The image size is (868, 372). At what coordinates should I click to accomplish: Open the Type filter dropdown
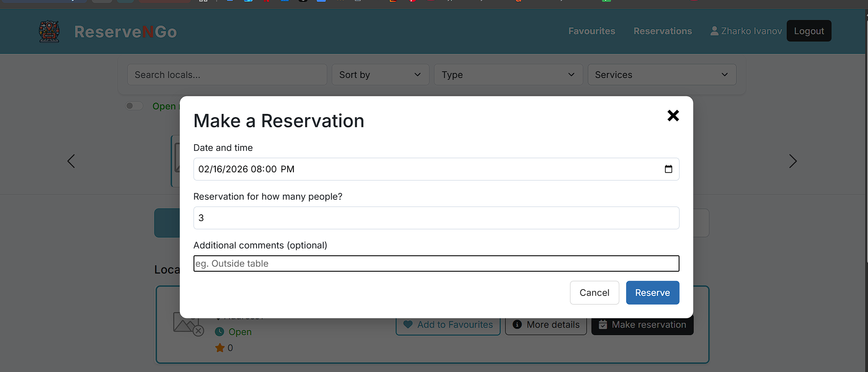(508, 75)
